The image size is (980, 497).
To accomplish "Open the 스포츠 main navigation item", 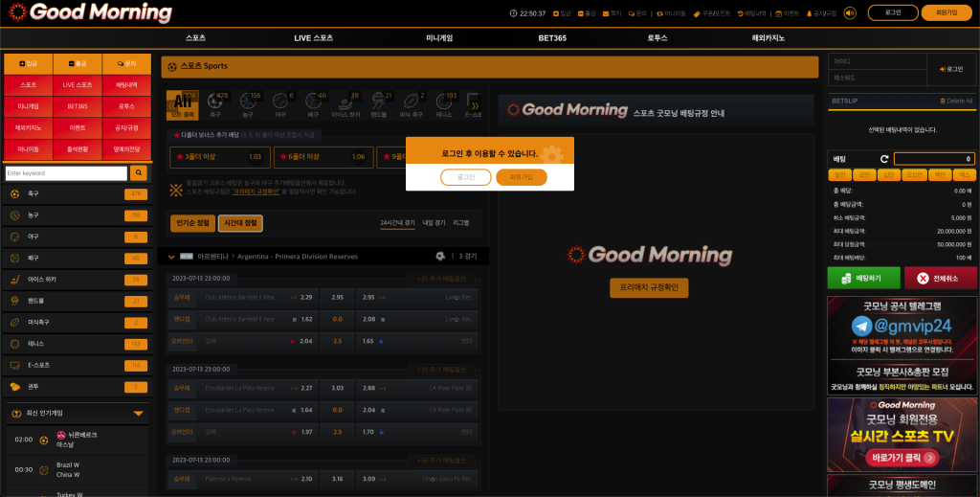I will (x=195, y=38).
